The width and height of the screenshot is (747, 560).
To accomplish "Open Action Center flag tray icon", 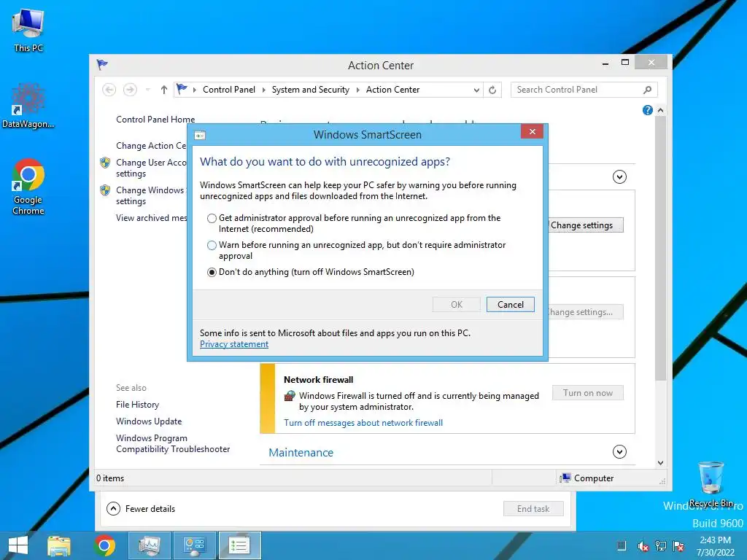I will pos(678,546).
